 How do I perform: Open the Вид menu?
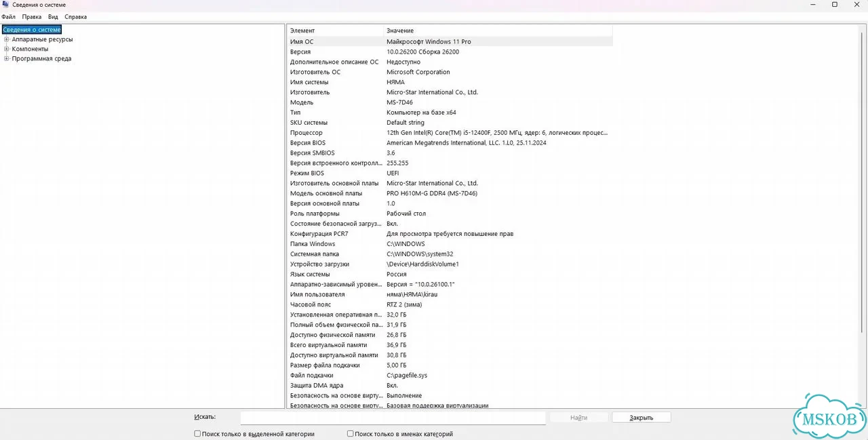click(x=53, y=17)
